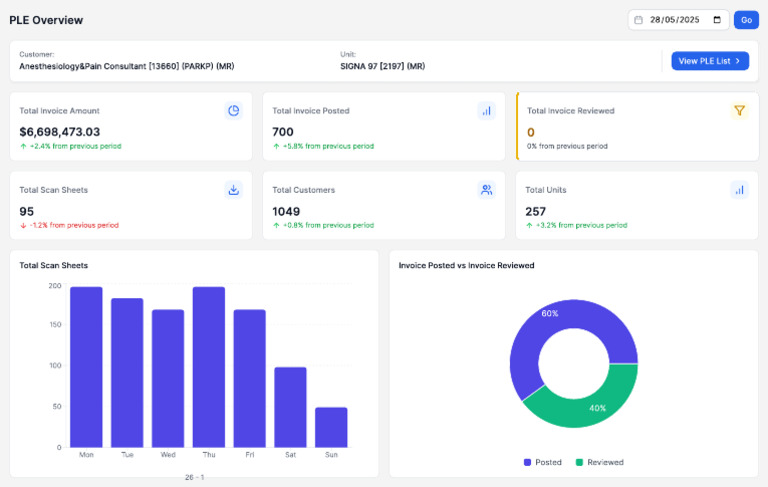Toggle the Reviewed legend item in donut chart
The width and height of the screenshot is (768, 487).
click(x=600, y=462)
